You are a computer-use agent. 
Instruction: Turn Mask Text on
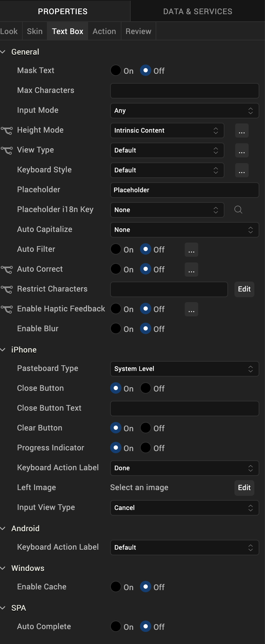[116, 70]
